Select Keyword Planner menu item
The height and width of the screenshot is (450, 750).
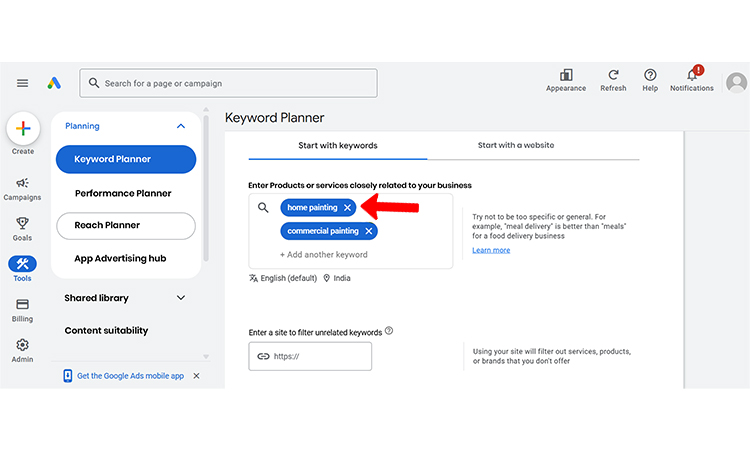(126, 159)
